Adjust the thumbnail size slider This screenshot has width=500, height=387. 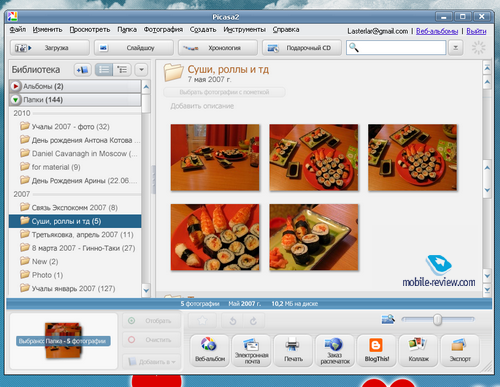pyautogui.click(x=438, y=320)
